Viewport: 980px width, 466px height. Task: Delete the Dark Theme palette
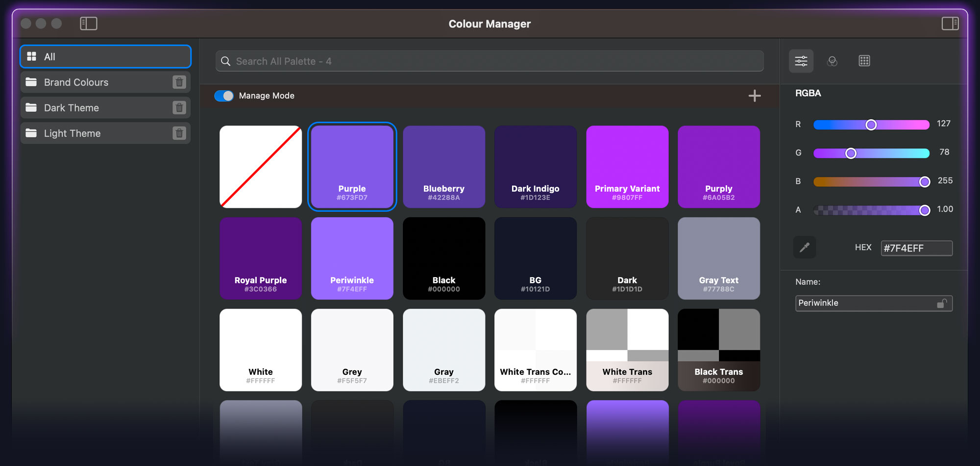pos(180,107)
